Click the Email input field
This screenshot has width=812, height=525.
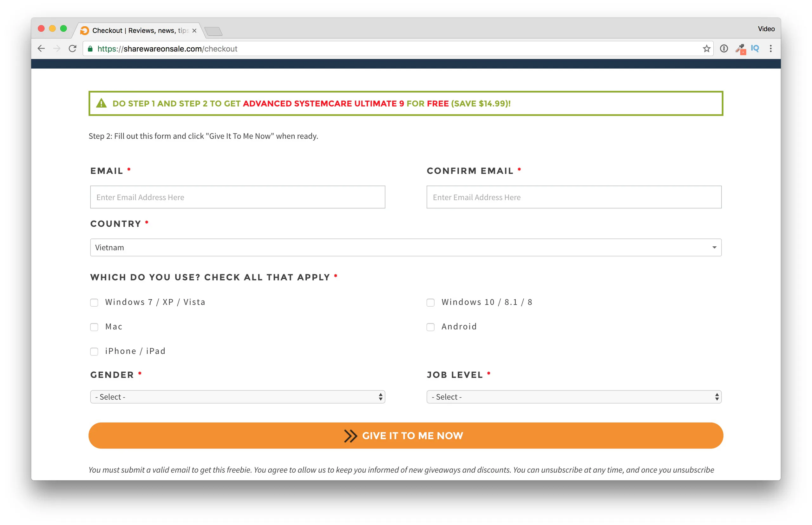tap(237, 197)
